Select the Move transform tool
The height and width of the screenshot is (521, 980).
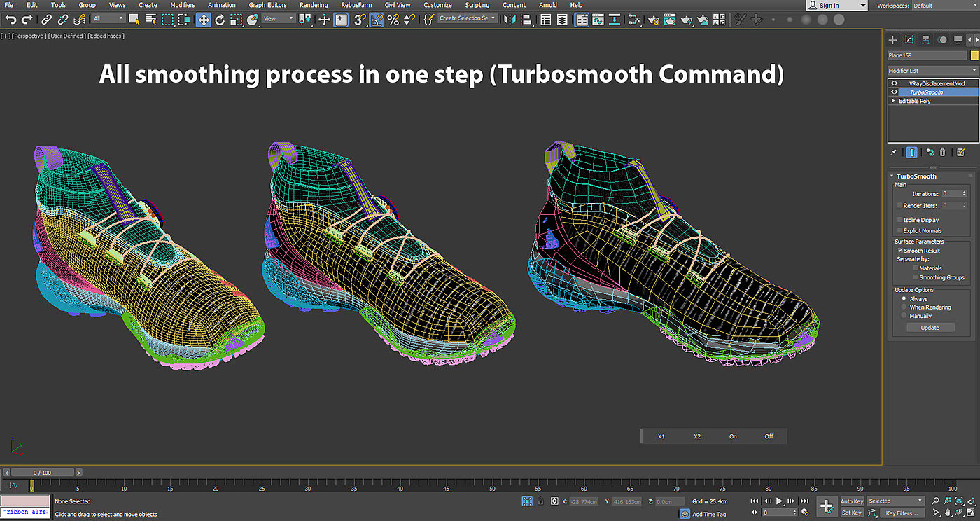pos(203,20)
